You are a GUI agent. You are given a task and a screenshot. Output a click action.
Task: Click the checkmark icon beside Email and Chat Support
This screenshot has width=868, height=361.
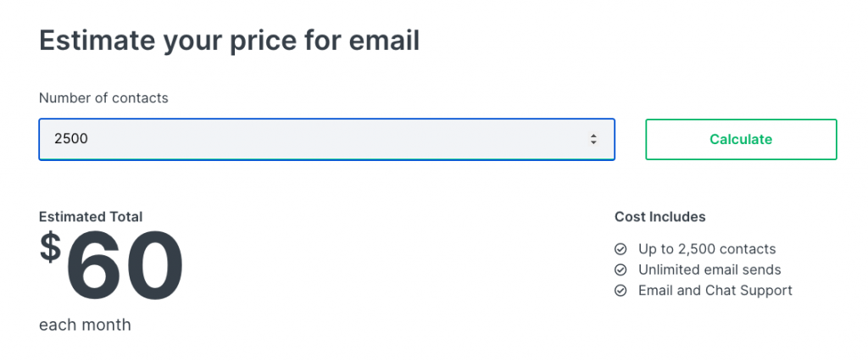point(620,290)
